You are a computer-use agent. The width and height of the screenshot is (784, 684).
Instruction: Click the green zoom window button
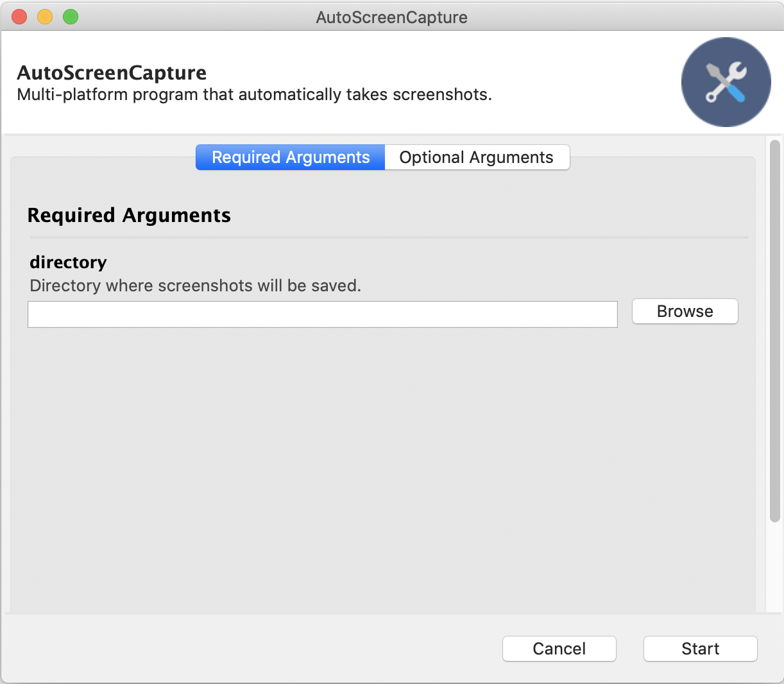coord(70,17)
